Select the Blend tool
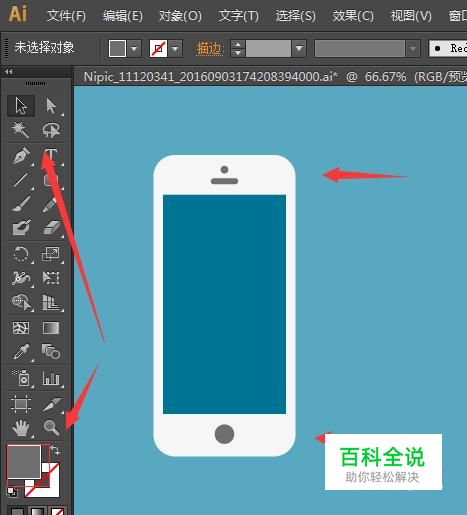This screenshot has width=467, height=515. 51,352
